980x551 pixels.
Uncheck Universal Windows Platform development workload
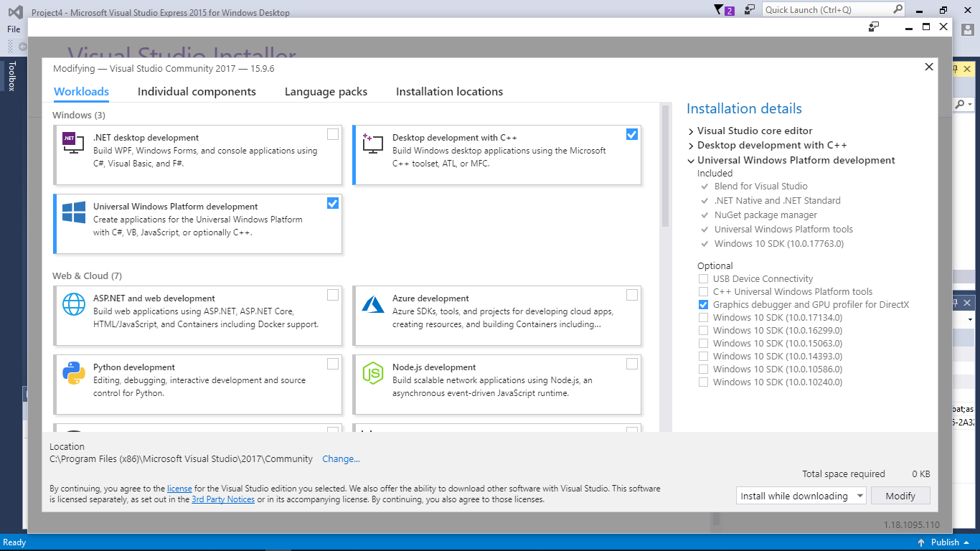tap(333, 203)
